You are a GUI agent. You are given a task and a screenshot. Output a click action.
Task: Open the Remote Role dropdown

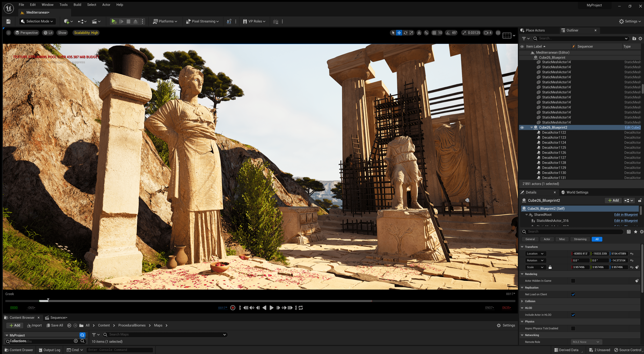click(586, 342)
